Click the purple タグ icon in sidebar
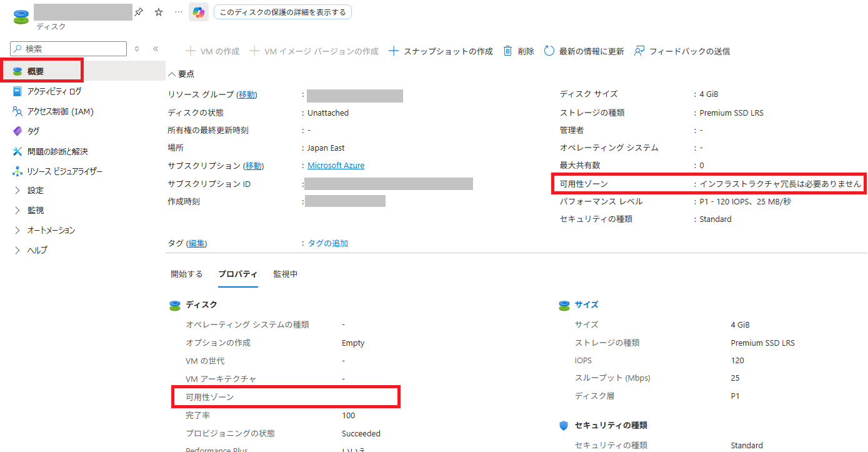This screenshot has width=868, height=452. [17, 131]
